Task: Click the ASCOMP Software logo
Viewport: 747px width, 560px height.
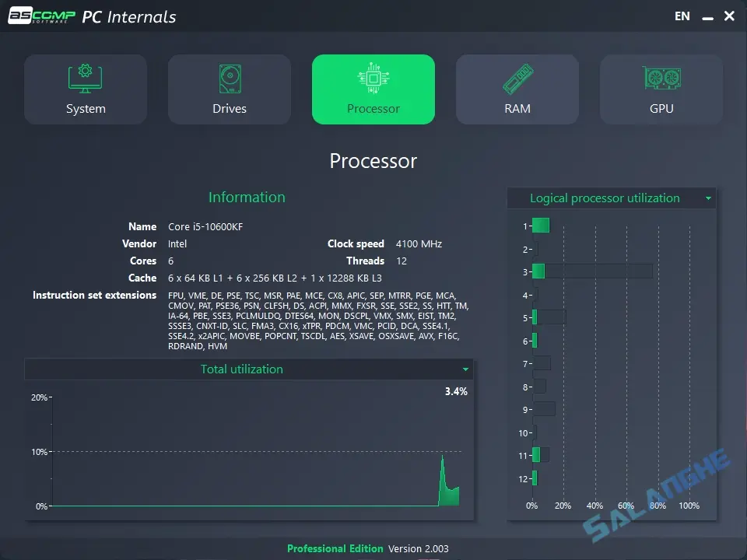Action: point(41,16)
